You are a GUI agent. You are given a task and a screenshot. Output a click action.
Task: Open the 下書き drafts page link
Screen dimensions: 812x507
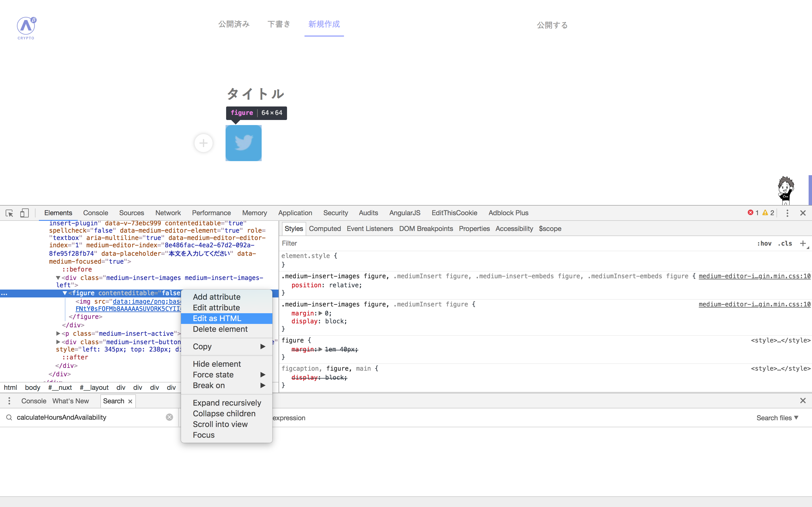click(x=279, y=24)
